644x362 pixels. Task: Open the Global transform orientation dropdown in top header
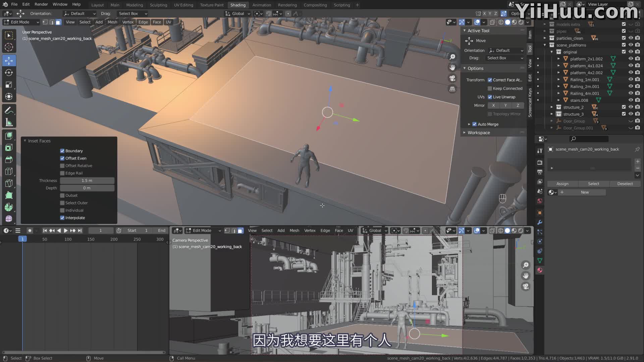tap(237, 14)
